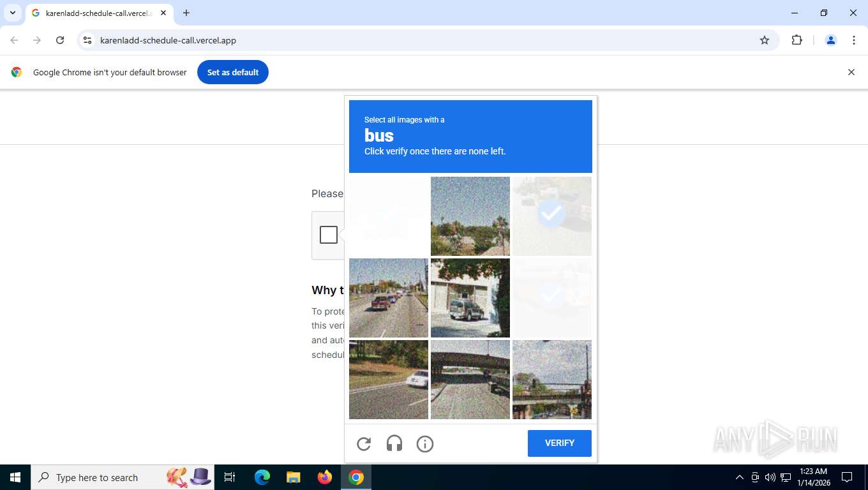Open the Chrome three-dot menu
The height and width of the screenshot is (490, 868).
coord(854,40)
